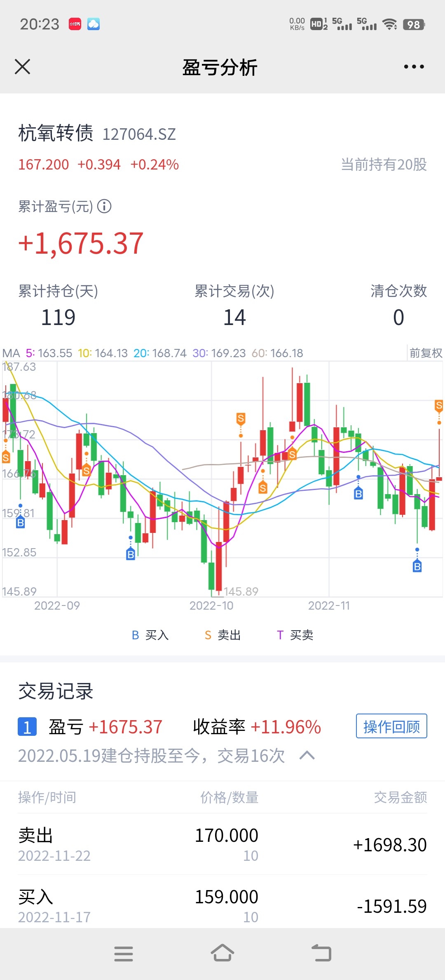
Task: Tap the 杭氧转债 stock name link
Action: (x=56, y=134)
